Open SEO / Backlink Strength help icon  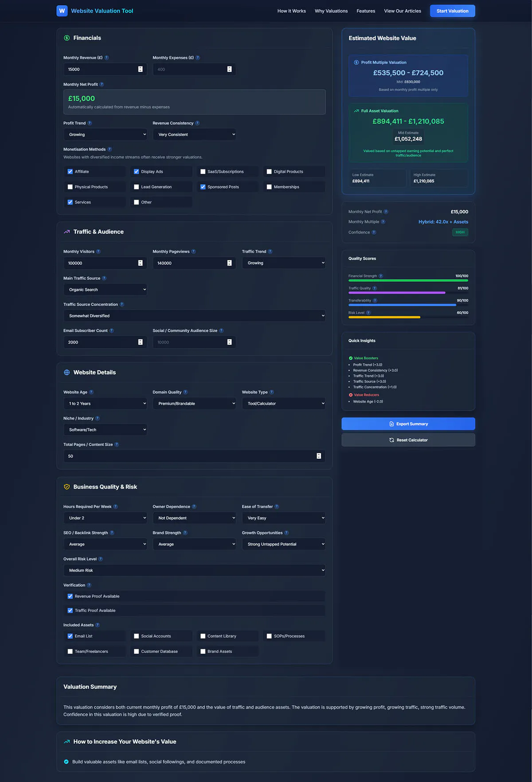112,533
